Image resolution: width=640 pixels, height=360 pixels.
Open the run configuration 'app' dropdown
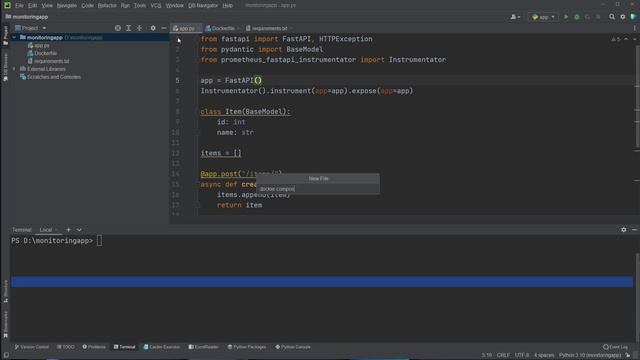[x=544, y=17]
